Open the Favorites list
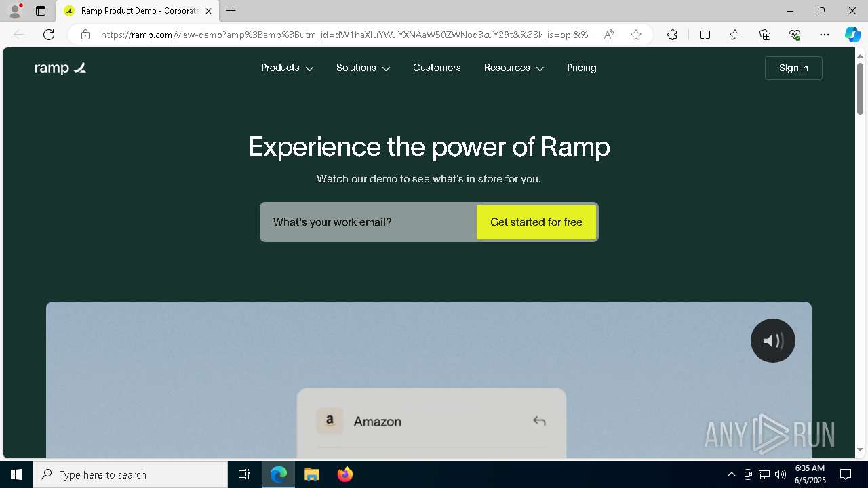This screenshot has width=868, height=488. click(735, 35)
